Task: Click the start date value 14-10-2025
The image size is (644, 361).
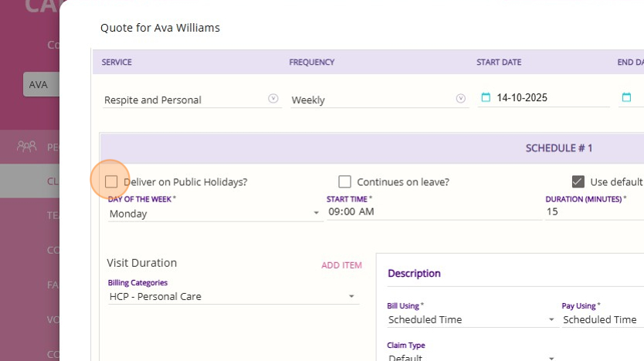Action: [522, 98]
